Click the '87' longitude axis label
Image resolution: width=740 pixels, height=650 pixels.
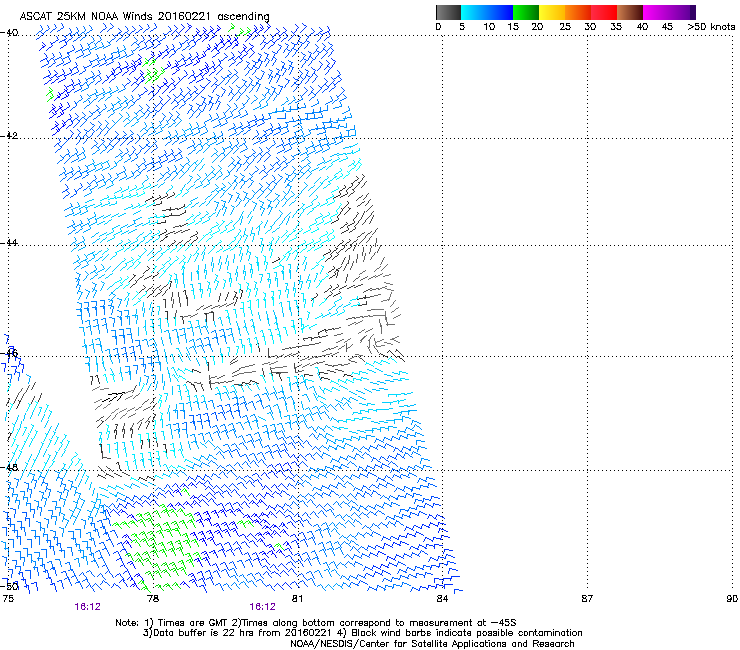(x=587, y=599)
